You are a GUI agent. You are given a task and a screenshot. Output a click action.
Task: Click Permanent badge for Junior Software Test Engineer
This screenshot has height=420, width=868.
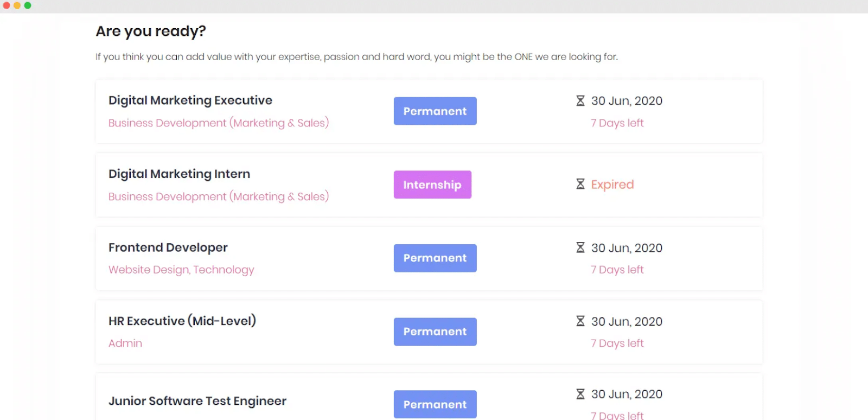(435, 404)
